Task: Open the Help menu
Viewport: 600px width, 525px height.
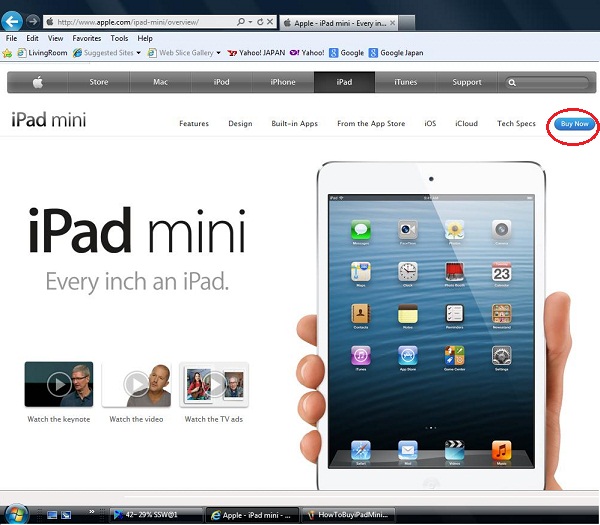Action: (x=145, y=38)
